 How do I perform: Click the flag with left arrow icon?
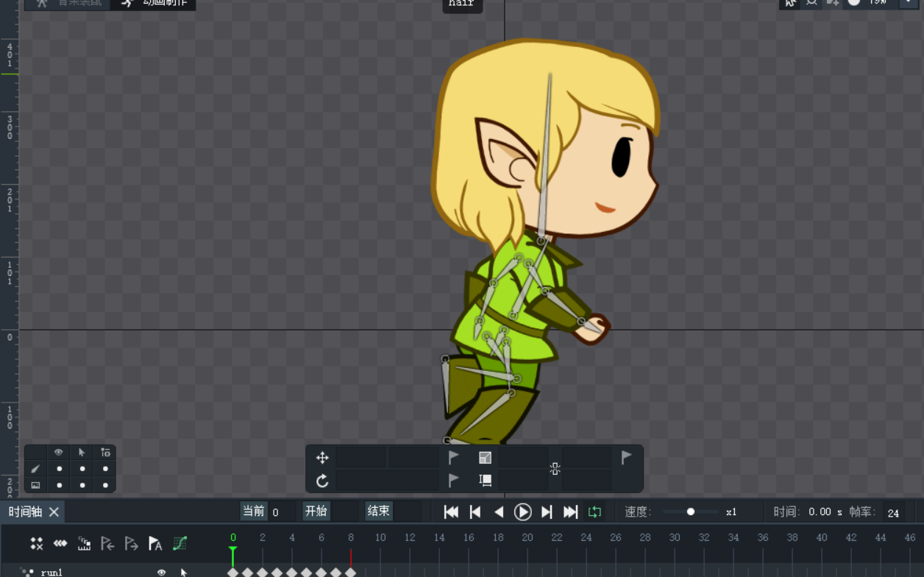click(107, 544)
